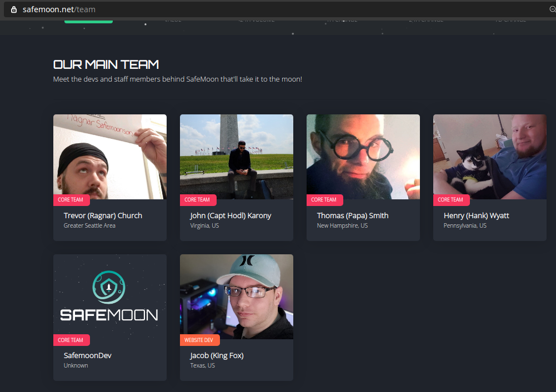Click CORE TEAM badge on Thomas's card
This screenshot has width=556, height=392.
[x=324, y=200]
